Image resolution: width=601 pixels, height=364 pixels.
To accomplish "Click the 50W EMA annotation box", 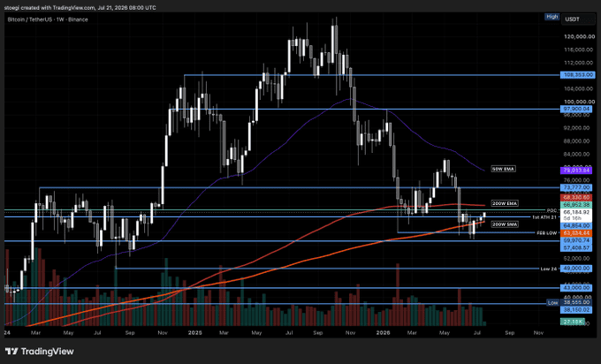I will point(503,169).
